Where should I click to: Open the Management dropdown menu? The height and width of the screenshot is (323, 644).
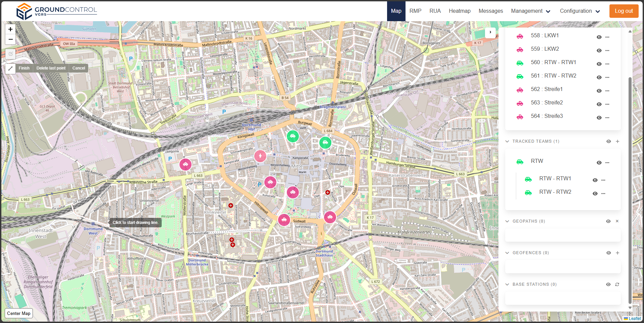point(531,11)
